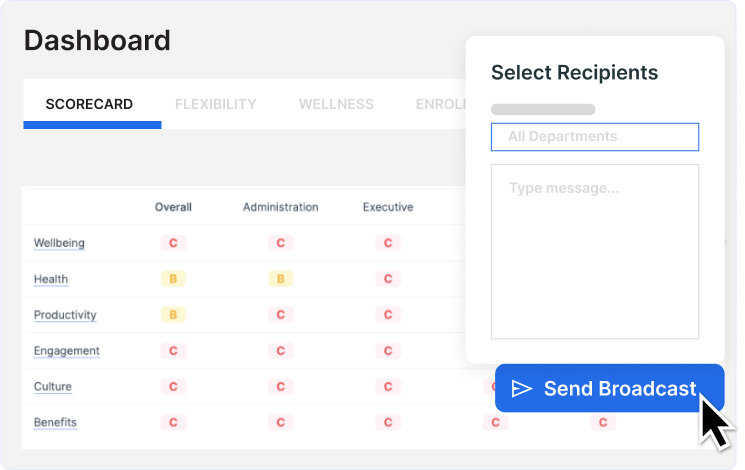Viewport: 745px width, 470px height.
Task: Click Culture Administration C grade badge
Action: [280, 386]
